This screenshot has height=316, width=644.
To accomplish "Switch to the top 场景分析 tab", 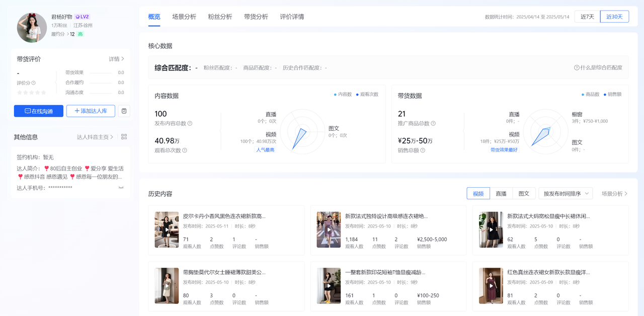I will point(184,17).
